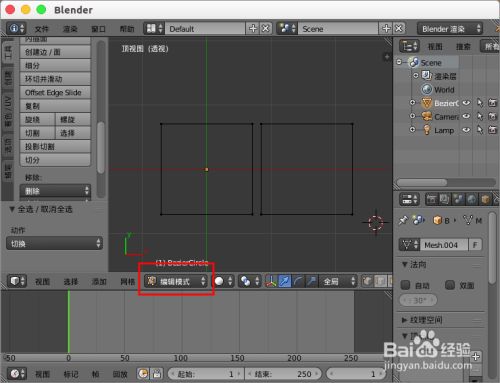Expand the Lamp tree item
This screenshot has height=383, width=500.
(412, 129)
